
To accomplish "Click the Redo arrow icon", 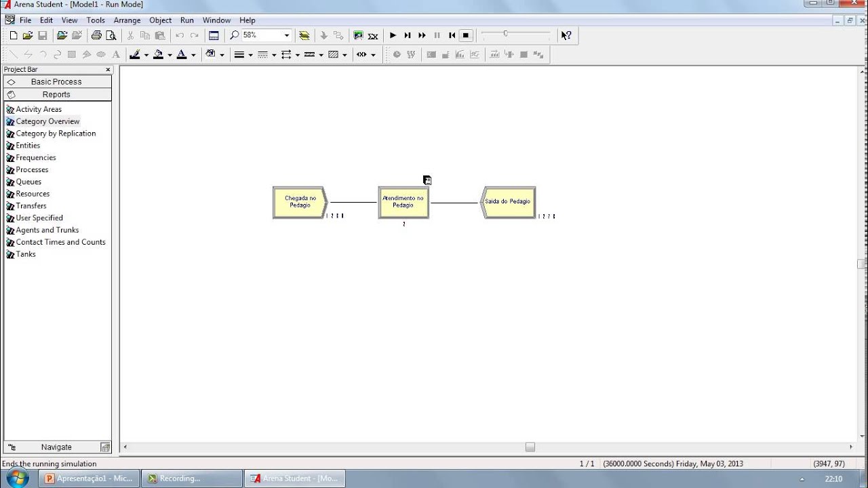I will pos(195,35).
